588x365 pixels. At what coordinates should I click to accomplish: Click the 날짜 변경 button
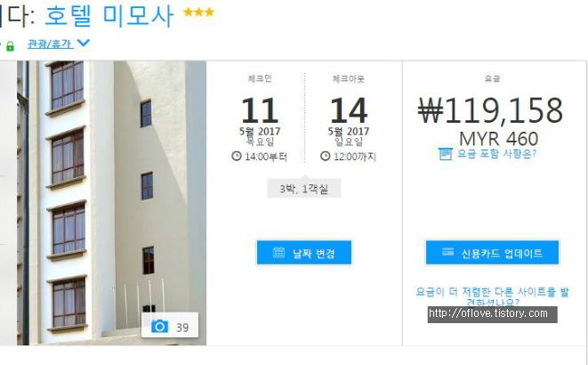coord(303,253)
